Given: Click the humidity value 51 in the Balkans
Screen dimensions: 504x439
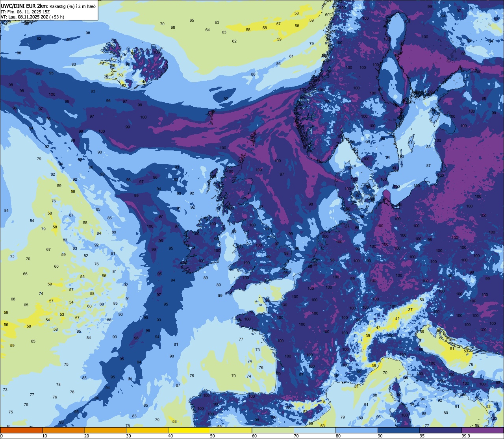Looking at the screenshot, I should [452, 349].
